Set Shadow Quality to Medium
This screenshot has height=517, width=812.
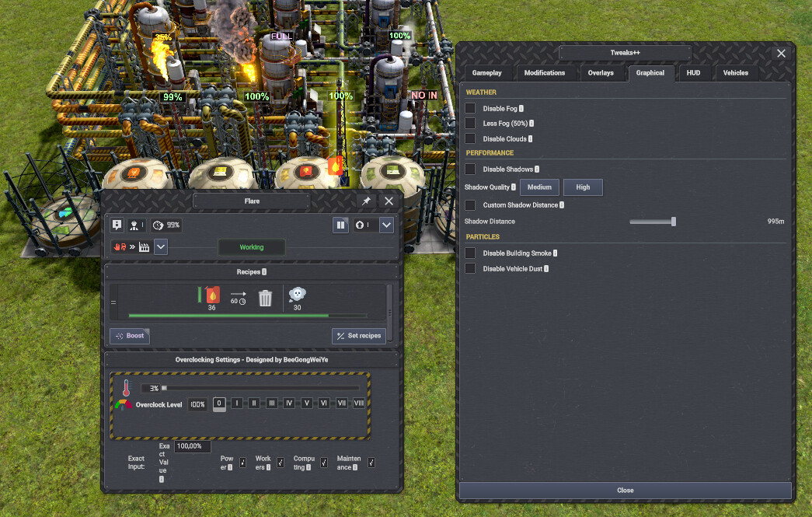pyautogui.click(x=539, y=187)
